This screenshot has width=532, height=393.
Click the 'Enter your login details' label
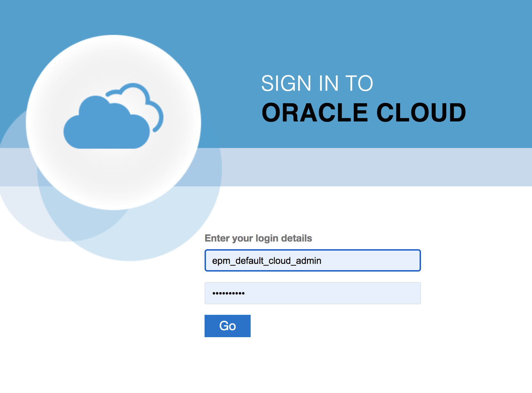(x=258, y=238)
